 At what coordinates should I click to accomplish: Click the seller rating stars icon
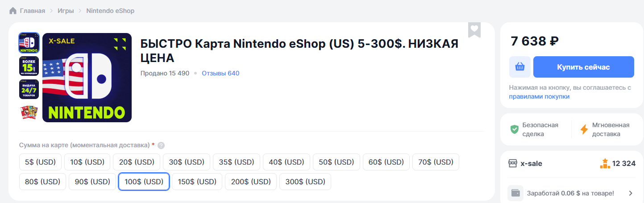[x=605, y=163]
